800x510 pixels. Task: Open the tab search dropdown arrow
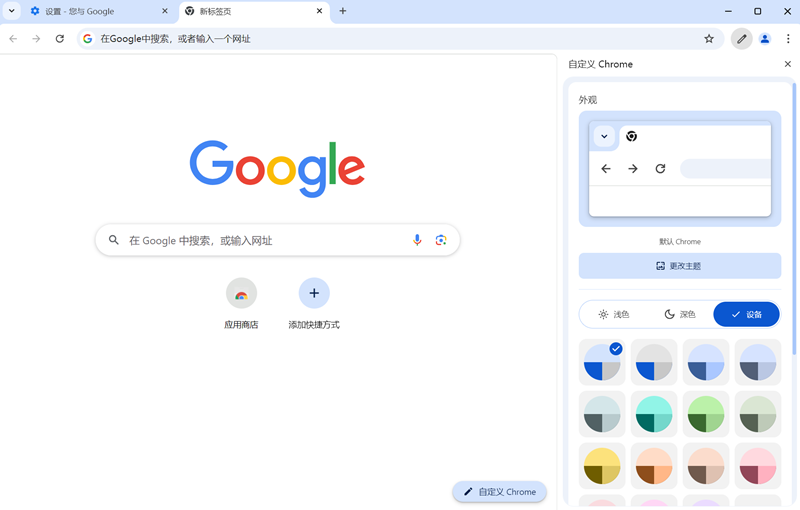point(11,11)
